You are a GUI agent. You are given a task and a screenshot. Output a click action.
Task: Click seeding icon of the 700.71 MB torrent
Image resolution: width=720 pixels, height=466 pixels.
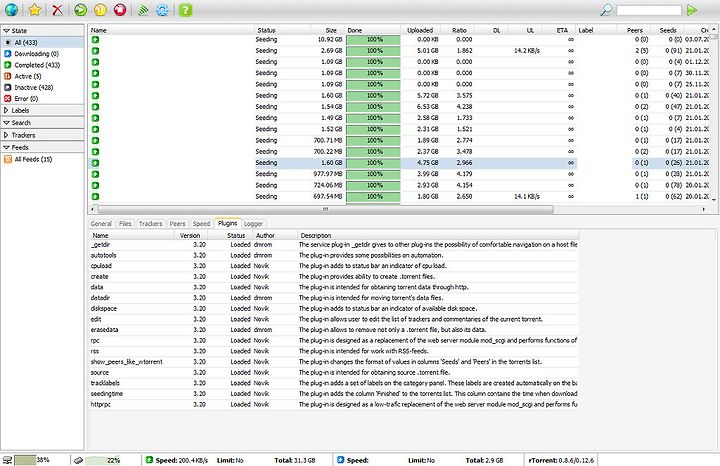click(96, 140)
